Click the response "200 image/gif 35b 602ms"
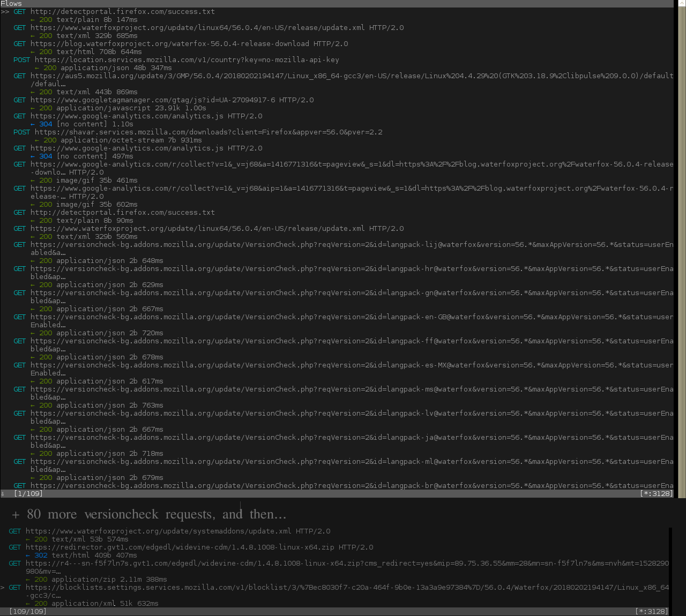686x616 pixels. click(84, 204)
